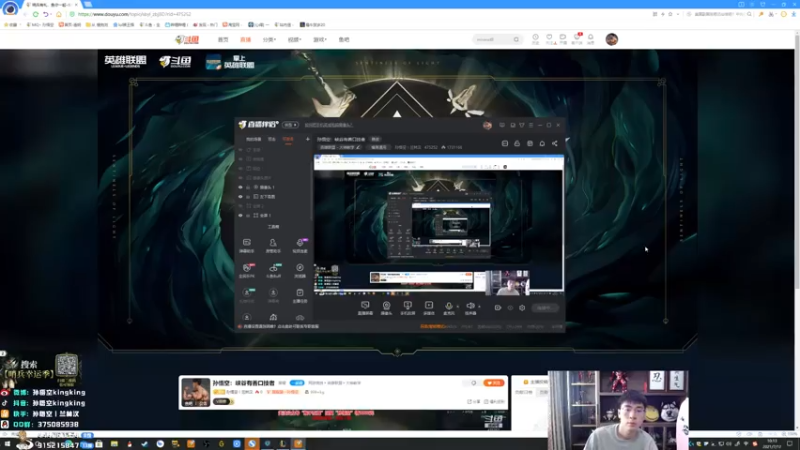Click the microphone icon in companion toolbar
The width and height of the screenshot is (800, 450).
coord(448,307)
